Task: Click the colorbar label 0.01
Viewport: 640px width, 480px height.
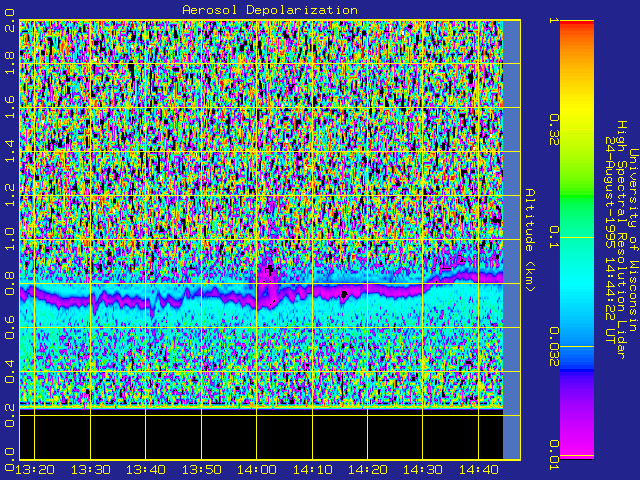Action: coord(554,455)
